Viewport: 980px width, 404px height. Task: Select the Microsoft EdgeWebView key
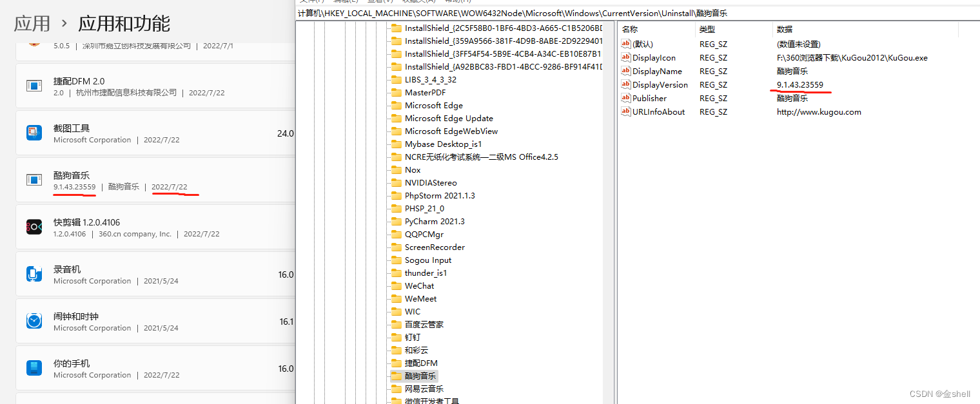coord(451,131)
